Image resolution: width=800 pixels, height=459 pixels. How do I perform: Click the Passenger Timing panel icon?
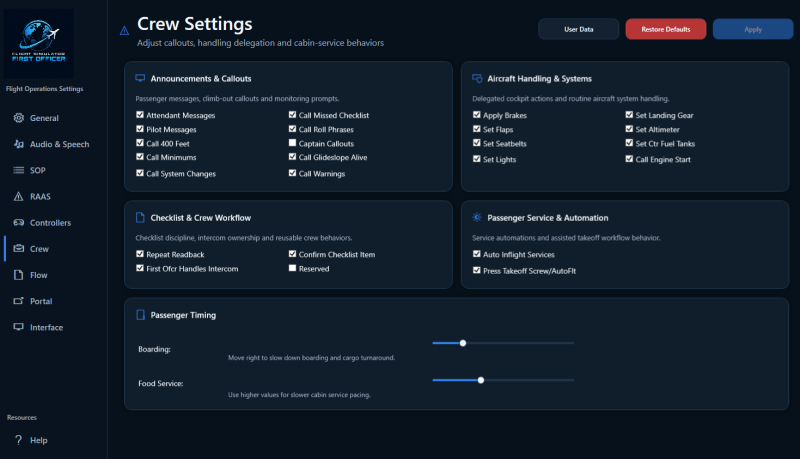140,315
